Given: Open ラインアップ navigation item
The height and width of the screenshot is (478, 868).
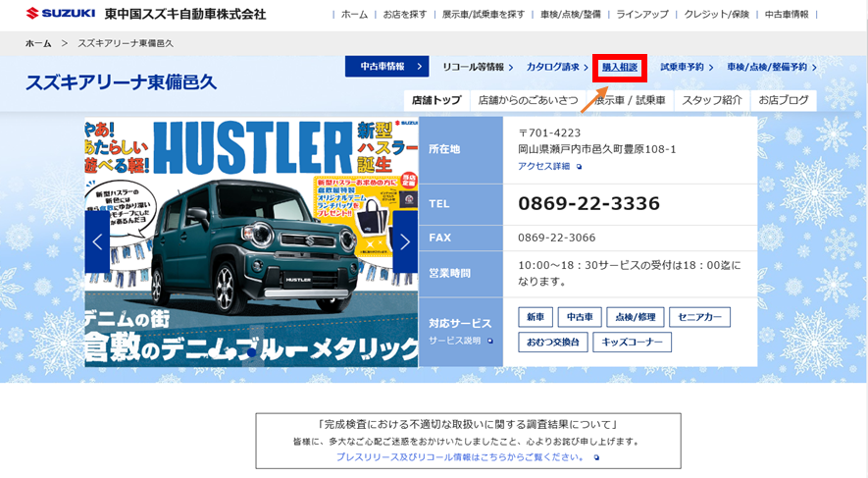Looking at the screenshot, I should (x=642, y=15).
